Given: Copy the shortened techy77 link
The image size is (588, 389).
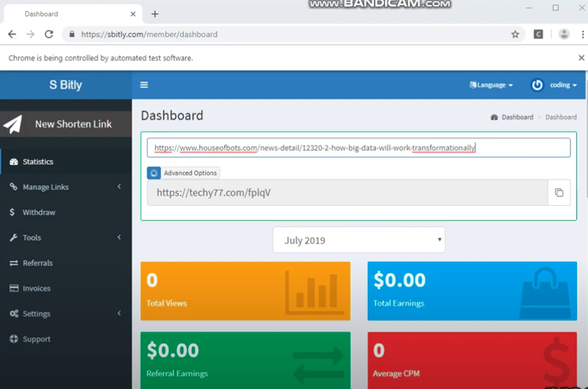Looking at the screenshot, I should 559,193.
